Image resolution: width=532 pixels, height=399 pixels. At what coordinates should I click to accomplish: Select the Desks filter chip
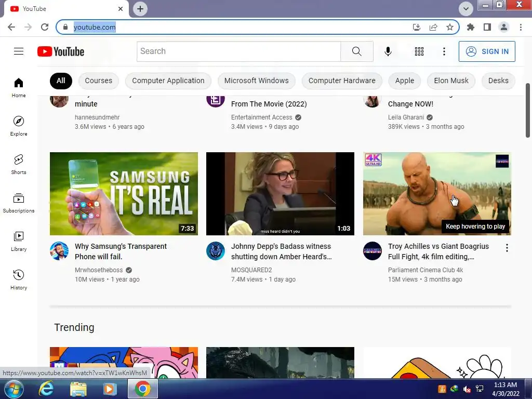(498, 81)
